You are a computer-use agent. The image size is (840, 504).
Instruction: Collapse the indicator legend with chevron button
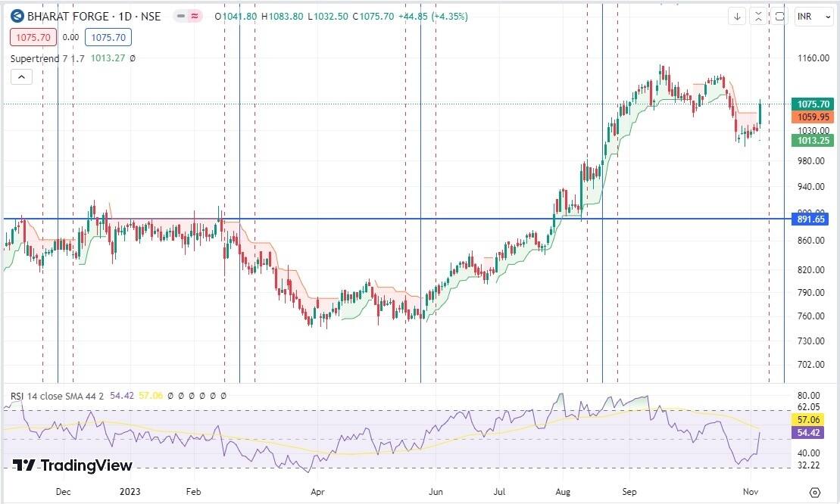[x=21, y=77]
